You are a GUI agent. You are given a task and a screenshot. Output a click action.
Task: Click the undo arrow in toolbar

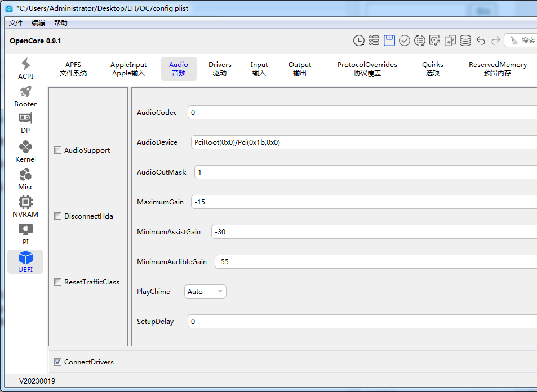(x=481, y=41)
